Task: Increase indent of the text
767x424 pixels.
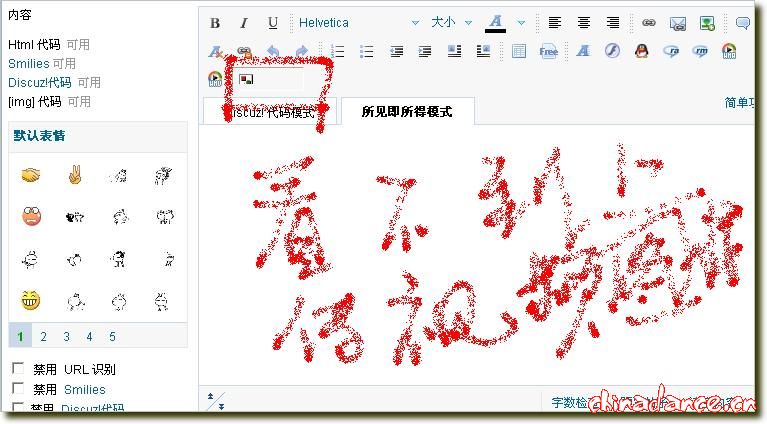Action: tap(425, 51)
